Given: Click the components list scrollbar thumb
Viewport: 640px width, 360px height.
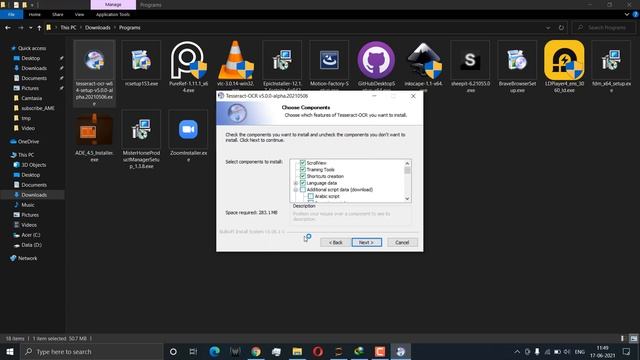Looking at the screenshot, I should (407, 170).
